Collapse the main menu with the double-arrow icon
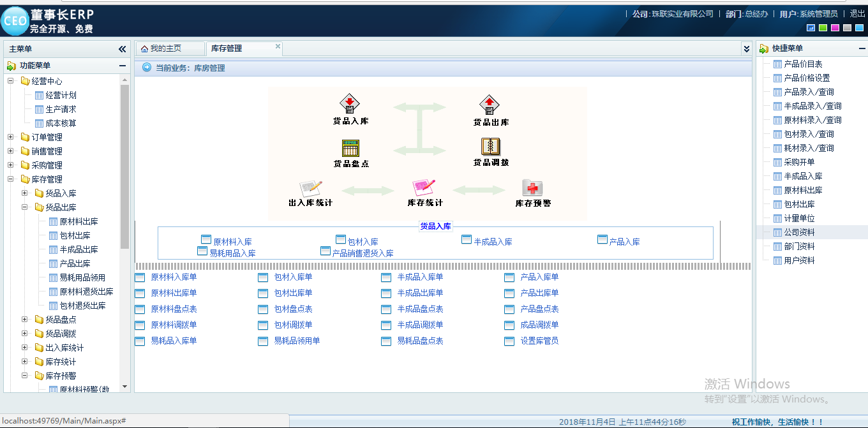Image resolution: width=868 pixels, height=428 pixels. tap(122, 49)
